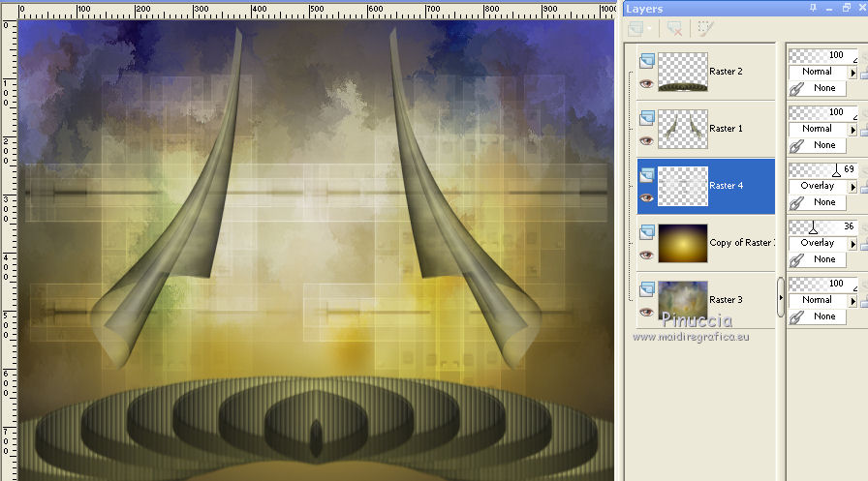Click the Raster 1 opacity slider showing 100
This screenshot has height=481, width=868.
(x=823, y=113)
